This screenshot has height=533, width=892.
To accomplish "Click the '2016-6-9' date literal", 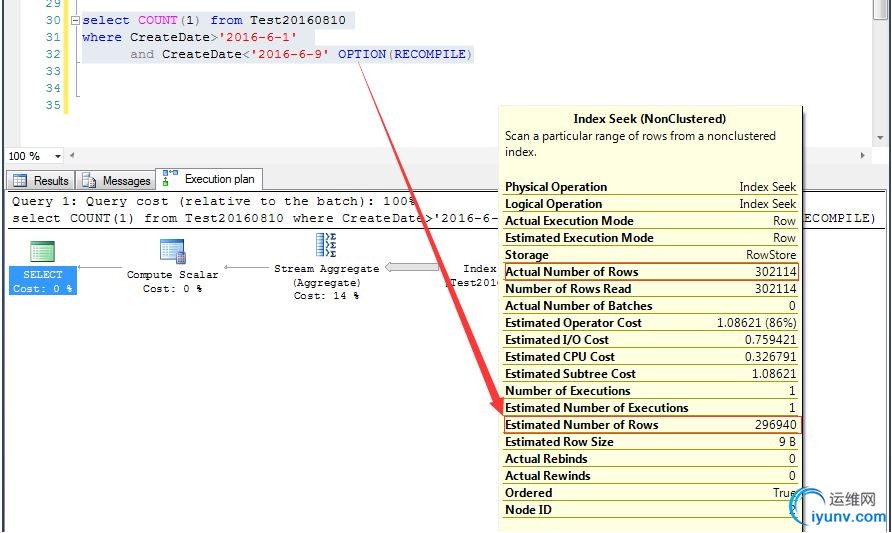I will click(x=290, y=55).
